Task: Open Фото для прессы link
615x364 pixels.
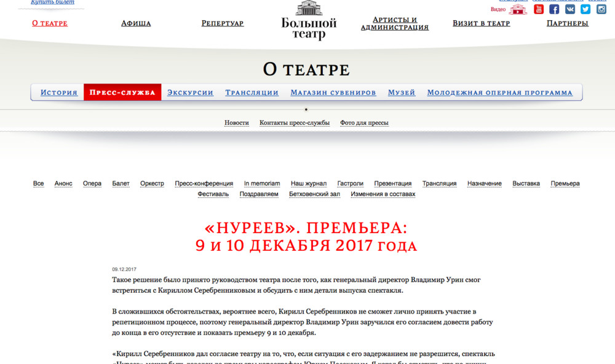Action: pyautogui.click(x=364, y=123)
